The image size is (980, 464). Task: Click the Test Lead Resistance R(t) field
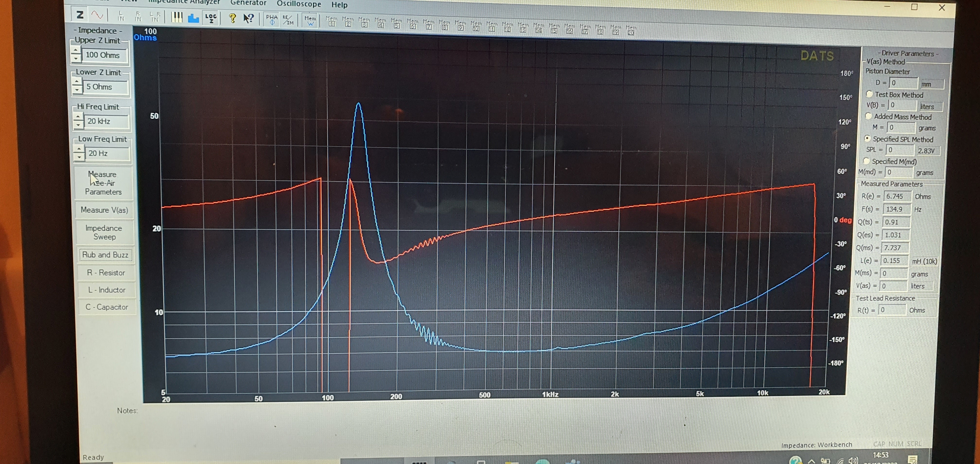pyautogui.click(x=892, y=310)
